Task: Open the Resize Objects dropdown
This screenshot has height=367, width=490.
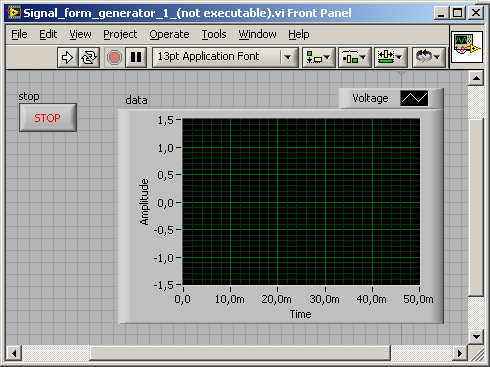Action: pos(390,57)
